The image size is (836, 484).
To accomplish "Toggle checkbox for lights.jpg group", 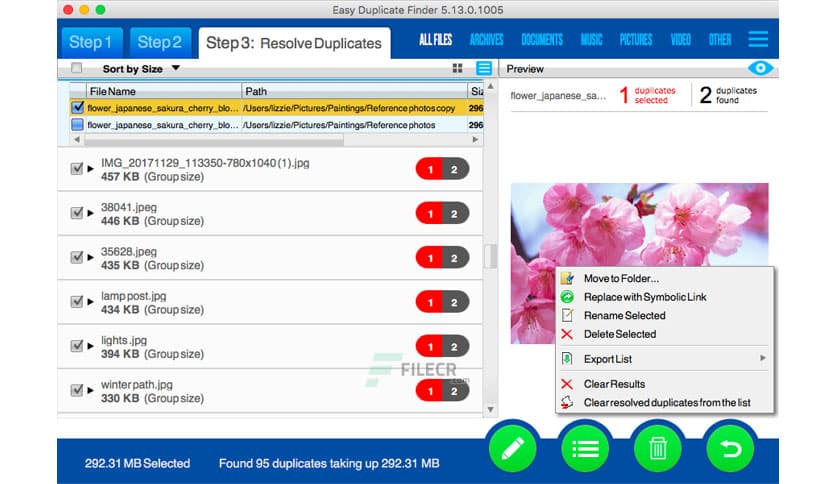I will pos(76,345).
